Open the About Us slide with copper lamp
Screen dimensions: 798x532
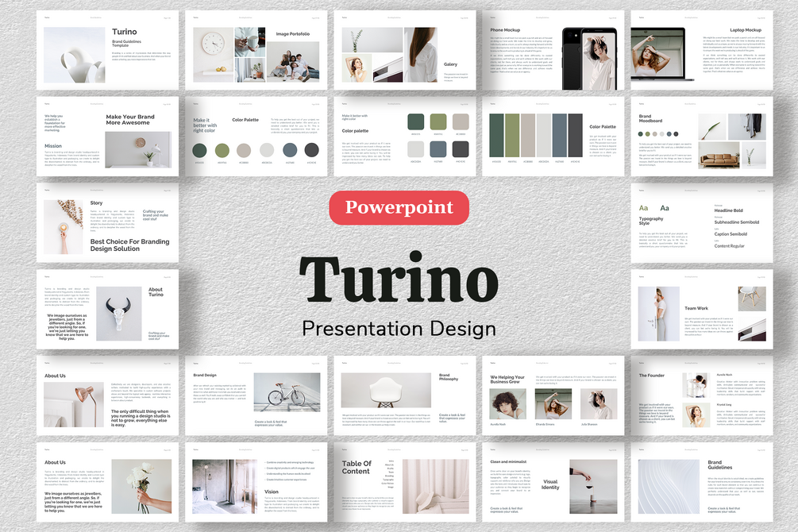tap(107, 395)
